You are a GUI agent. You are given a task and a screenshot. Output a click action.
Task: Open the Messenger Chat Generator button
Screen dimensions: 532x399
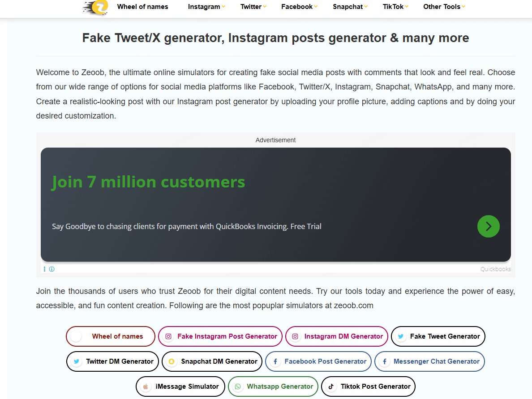pyautogui.click(x=429, y=361)
